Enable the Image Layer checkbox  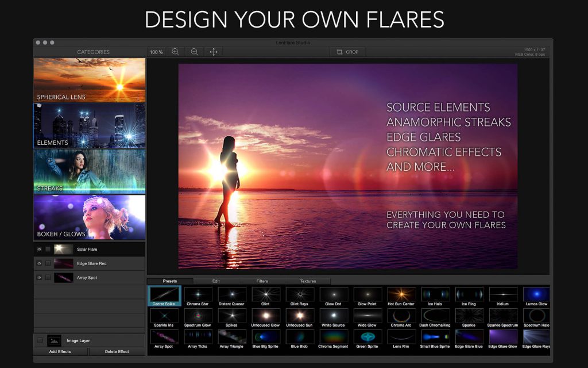(39, 340)
